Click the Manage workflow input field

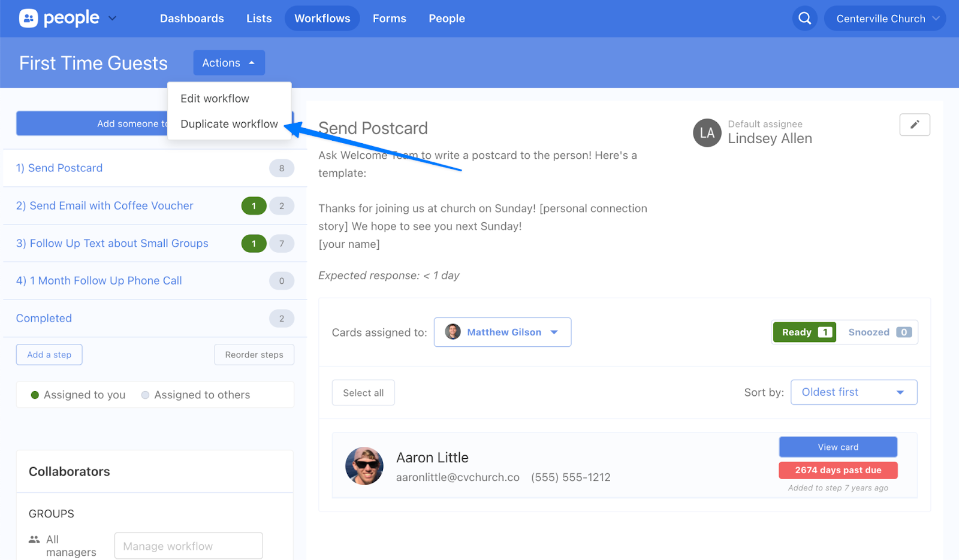[x=188, y=546]
